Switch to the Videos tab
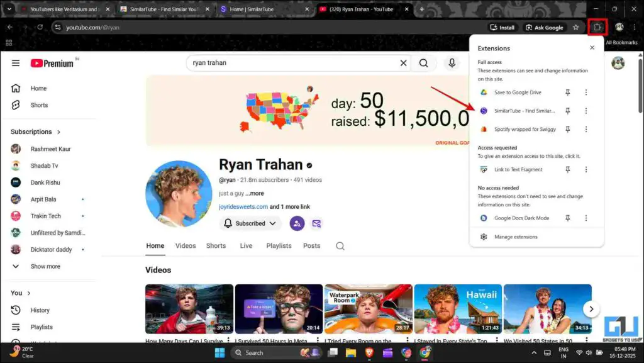 pos(185,246)
